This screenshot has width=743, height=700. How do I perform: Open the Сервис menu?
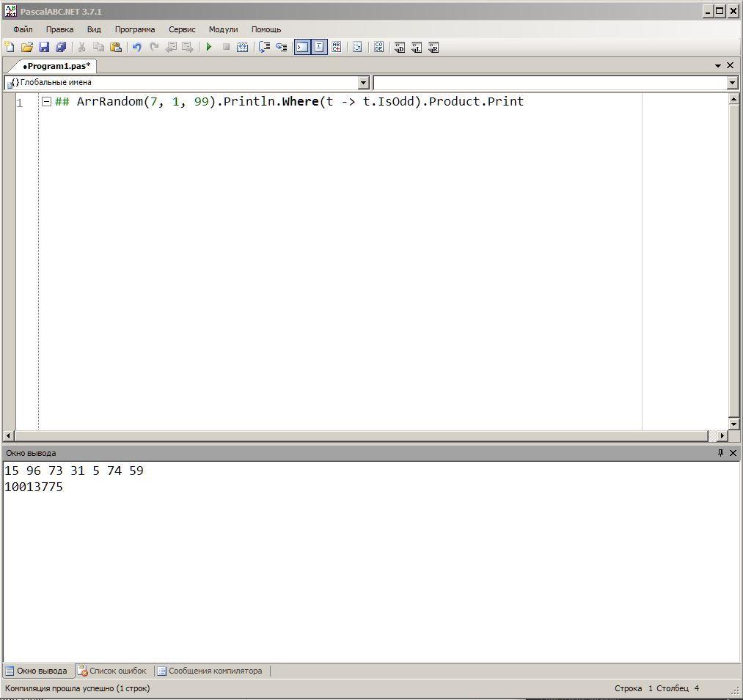click(x=182, y=29)
